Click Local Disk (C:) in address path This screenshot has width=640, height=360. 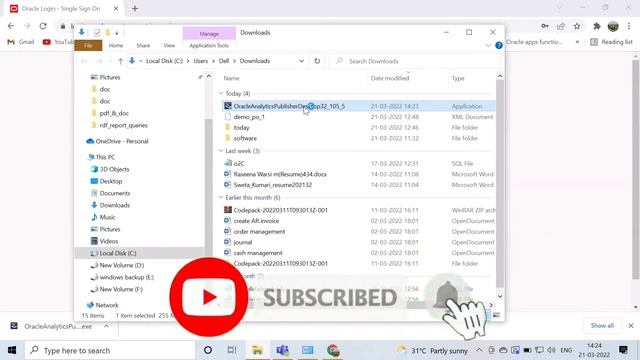(164, 61)
